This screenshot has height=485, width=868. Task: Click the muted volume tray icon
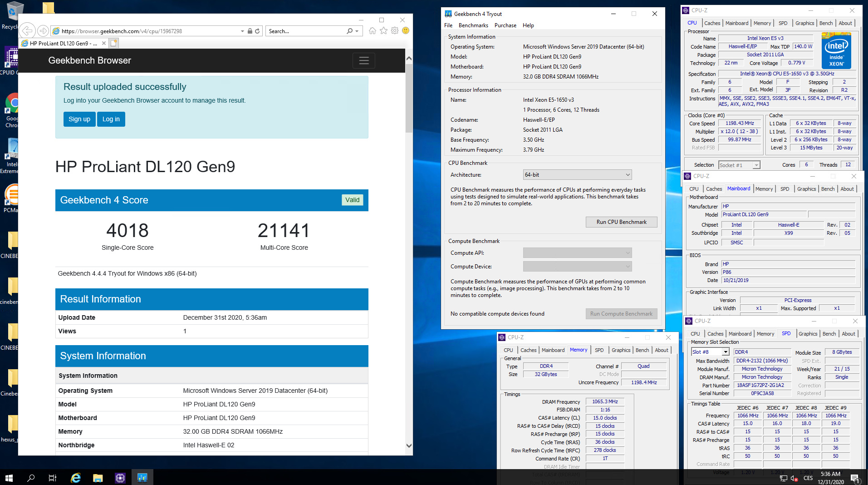(794, 478)
